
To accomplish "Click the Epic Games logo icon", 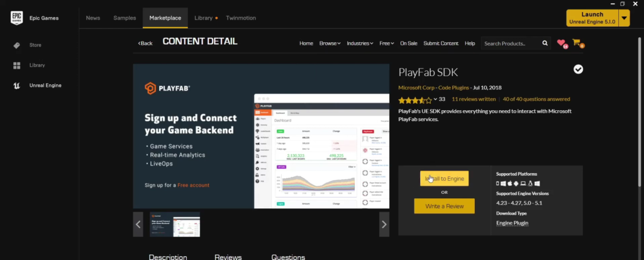I will (x=16, y=18).
